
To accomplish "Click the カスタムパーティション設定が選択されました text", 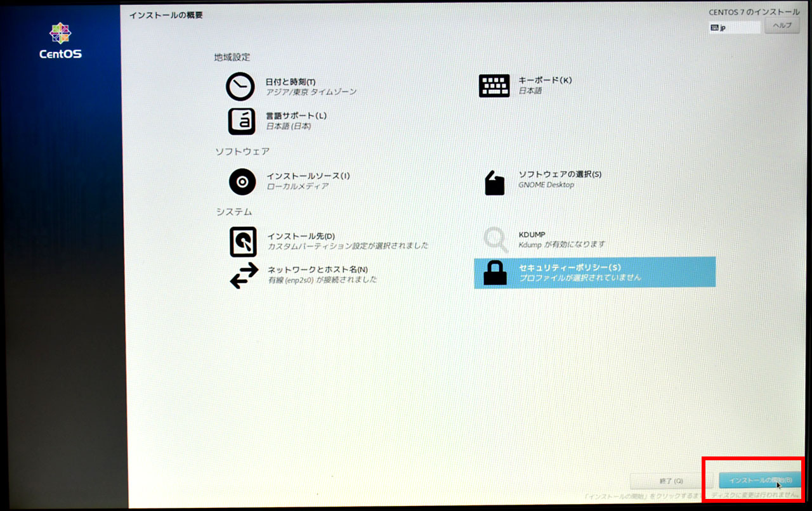I will pos(348,246).
